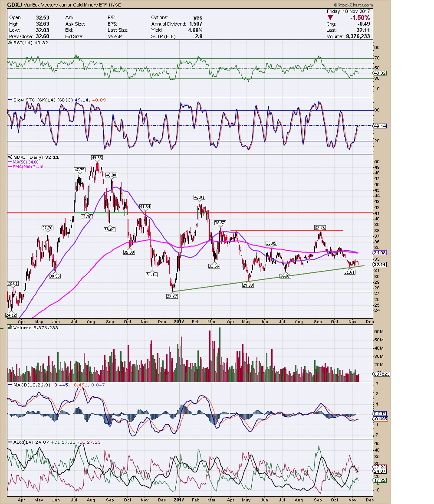Click the 38.57 price label
Image resolution: width=434 pixels, height=504 pixels.
click(x=220, y=223)
